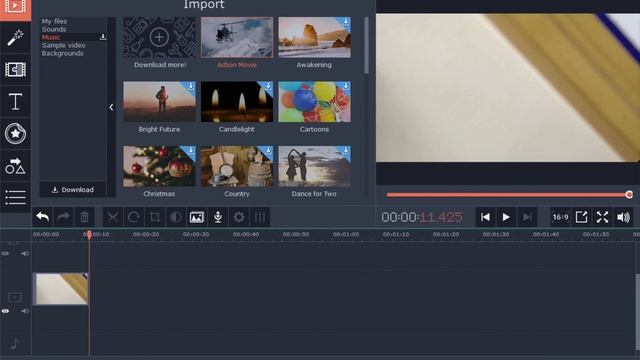Open the audio equalizer sliders icon
640x360 pixels.
[x=260, y=217]
